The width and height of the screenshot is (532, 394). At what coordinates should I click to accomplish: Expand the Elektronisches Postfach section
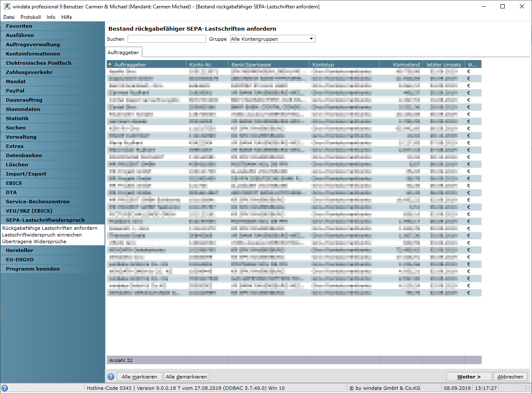click(52, 63)
